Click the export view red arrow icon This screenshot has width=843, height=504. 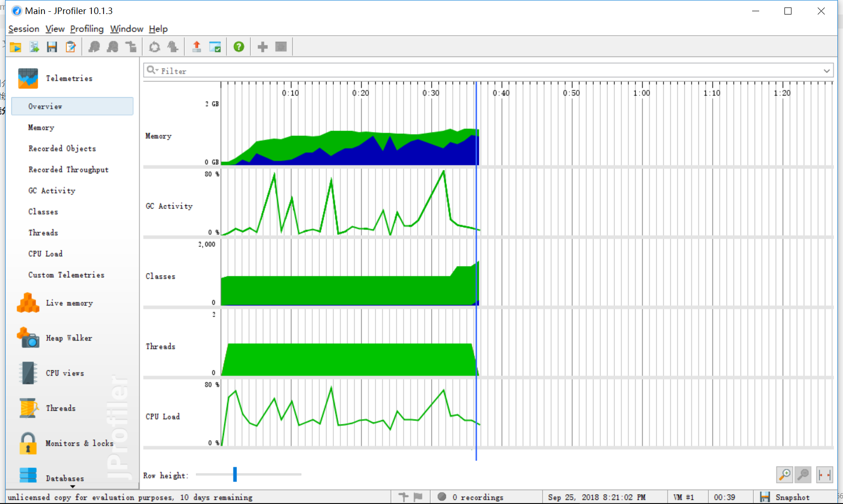197,47
